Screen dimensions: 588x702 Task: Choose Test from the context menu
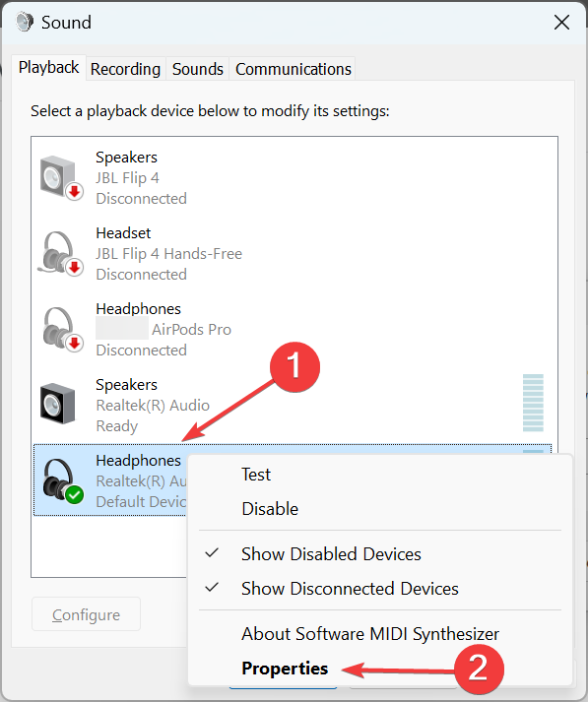(256, 475)
